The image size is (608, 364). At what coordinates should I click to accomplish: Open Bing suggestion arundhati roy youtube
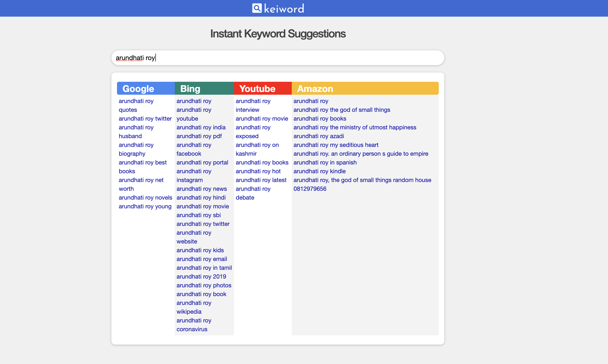[x=194, y=114]
